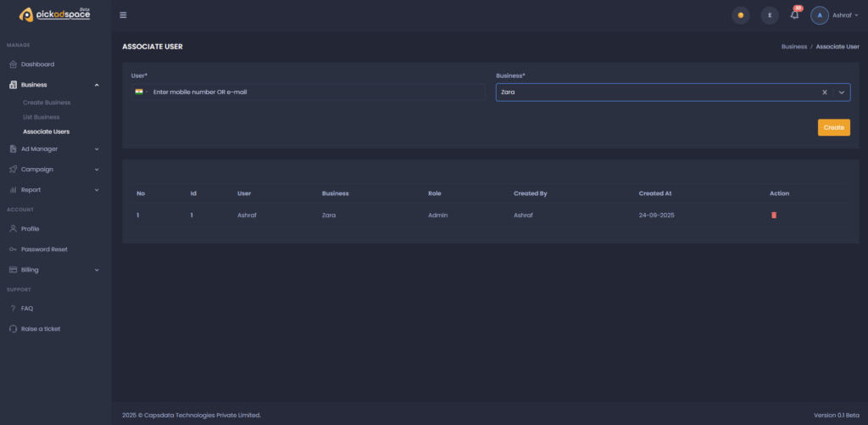Image resolution: width=868 pixels, height=425 pixels.
Task: Click the user avatar circle labeled A
Action: pos(820,15)
